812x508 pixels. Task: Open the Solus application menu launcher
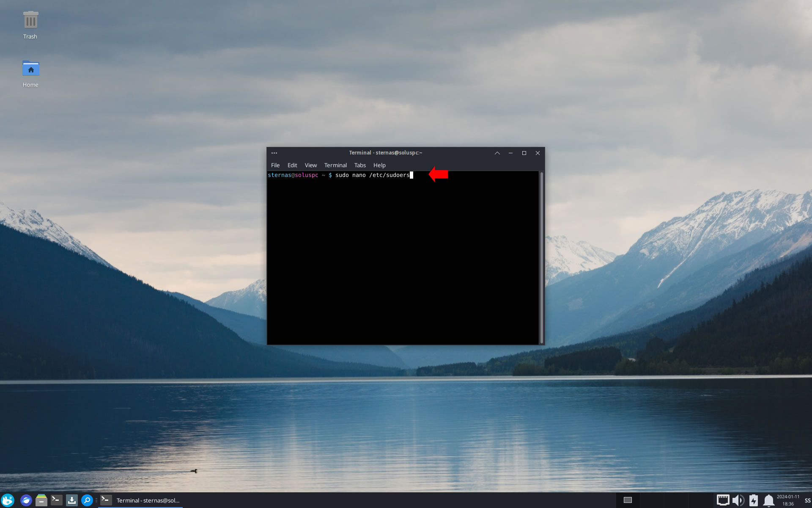pos(8,500)
